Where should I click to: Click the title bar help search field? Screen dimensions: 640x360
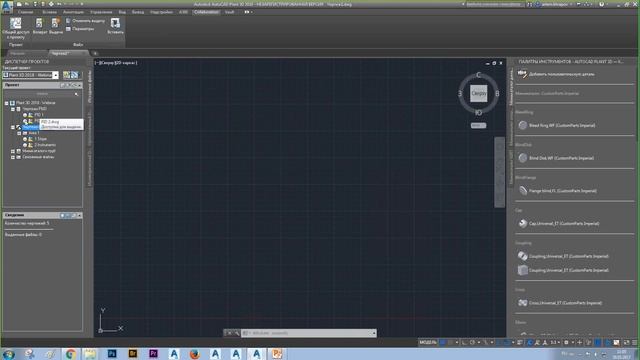click(494, 4)
